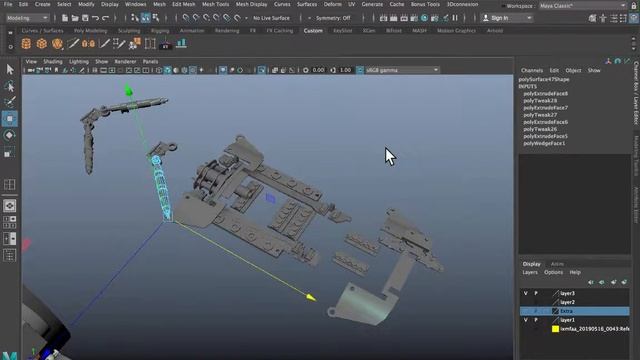Click the lock workspace icon
The image size is (640, 360).
pyautogui.click(x=634, y=6)
